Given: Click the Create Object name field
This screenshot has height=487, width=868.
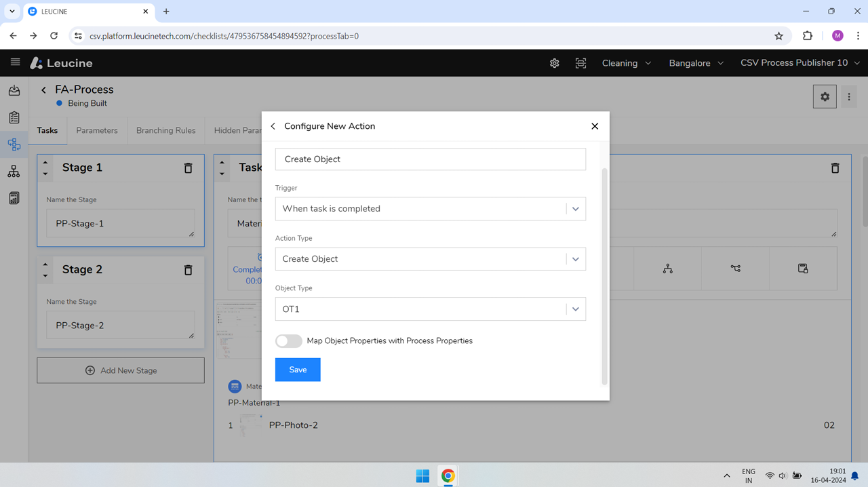Looking at the screenshot, I should click(x=431, y=159).
